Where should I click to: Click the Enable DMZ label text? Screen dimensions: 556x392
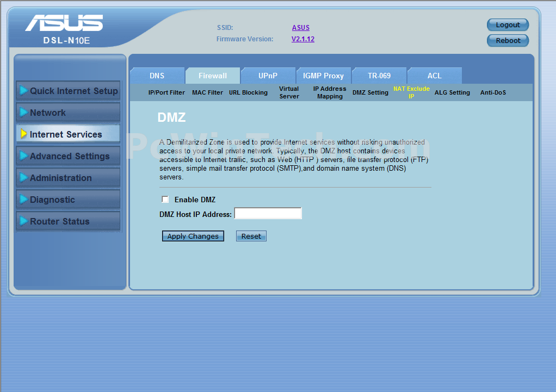[x=195, y=200]
